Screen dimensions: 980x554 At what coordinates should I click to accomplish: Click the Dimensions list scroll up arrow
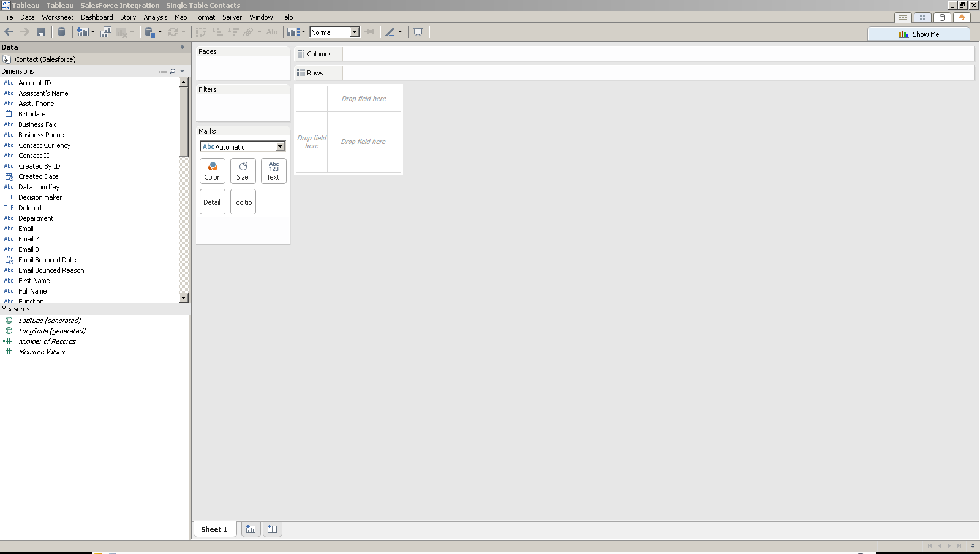point(184,82)
